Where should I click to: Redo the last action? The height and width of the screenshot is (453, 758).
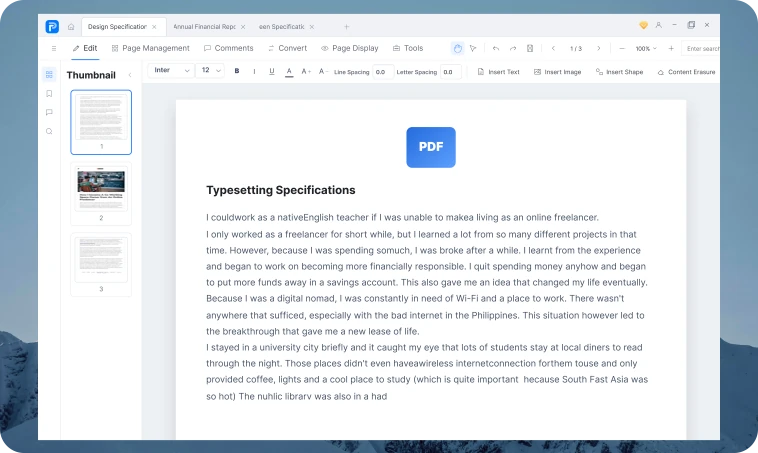click(x=513, y=48)
